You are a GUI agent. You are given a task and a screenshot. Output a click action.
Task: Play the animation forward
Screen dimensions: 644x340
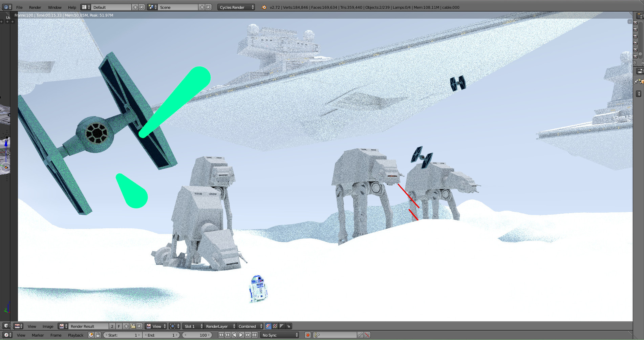(241, 335)
